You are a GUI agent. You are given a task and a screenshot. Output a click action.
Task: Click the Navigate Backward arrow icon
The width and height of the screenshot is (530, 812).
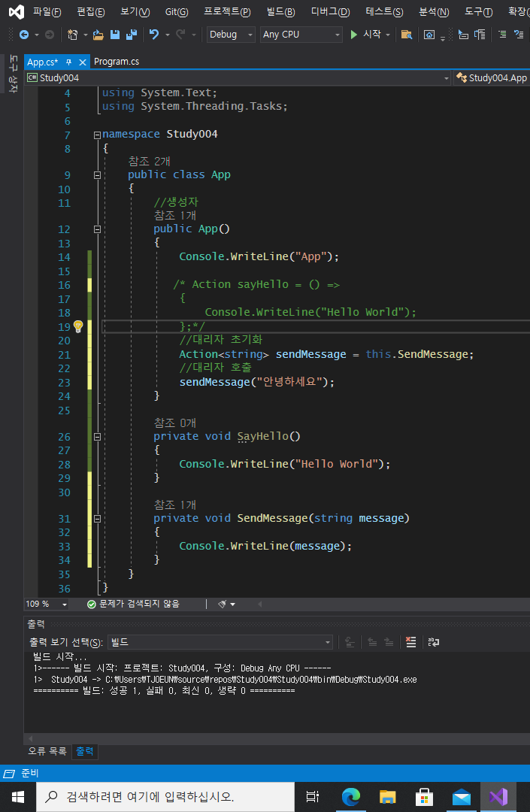pos(24,35)
